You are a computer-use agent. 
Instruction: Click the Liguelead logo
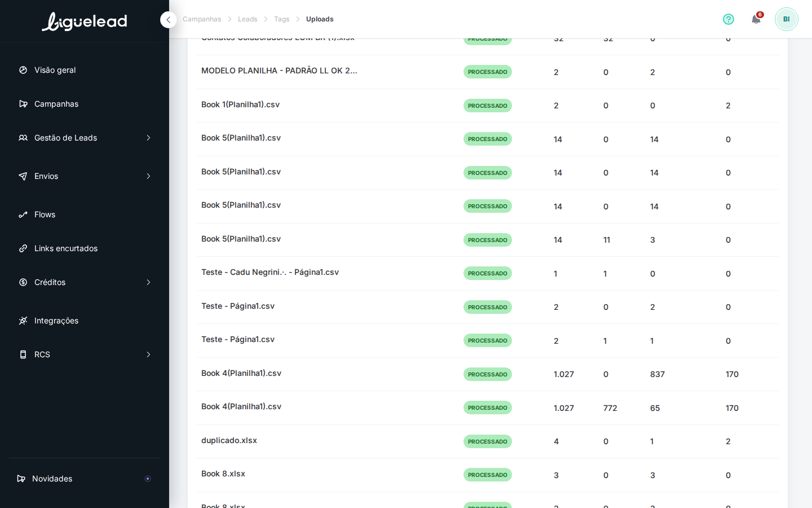(x=85, y=21)
